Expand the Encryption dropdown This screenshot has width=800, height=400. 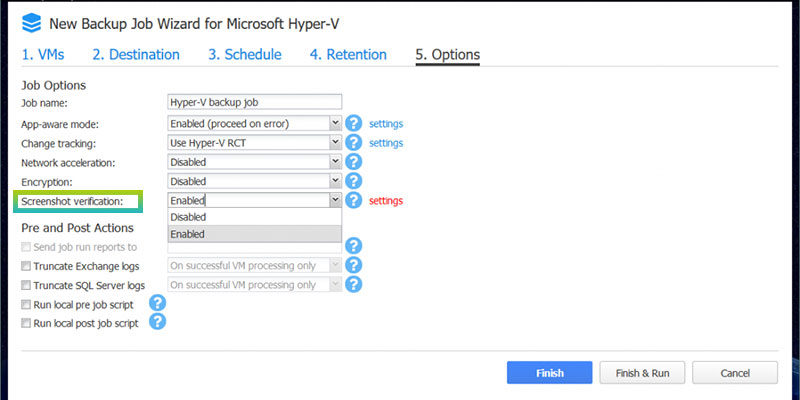click(x=335, y=181)
